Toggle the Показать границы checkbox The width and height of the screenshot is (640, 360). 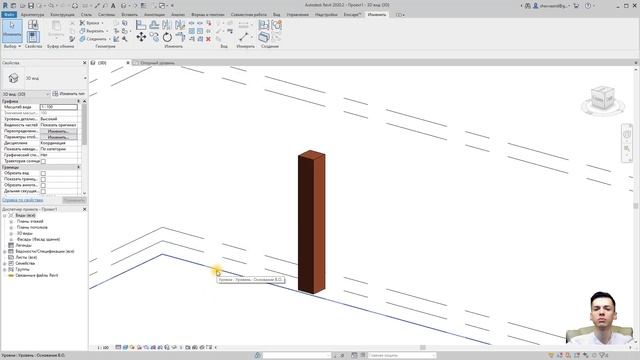43,179
